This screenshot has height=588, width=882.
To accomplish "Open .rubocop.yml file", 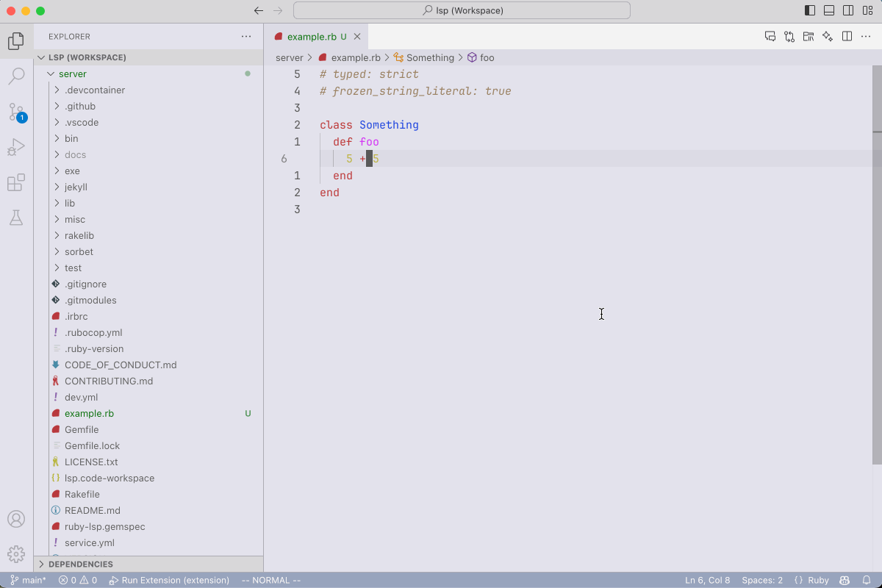I will coord(148,332).
